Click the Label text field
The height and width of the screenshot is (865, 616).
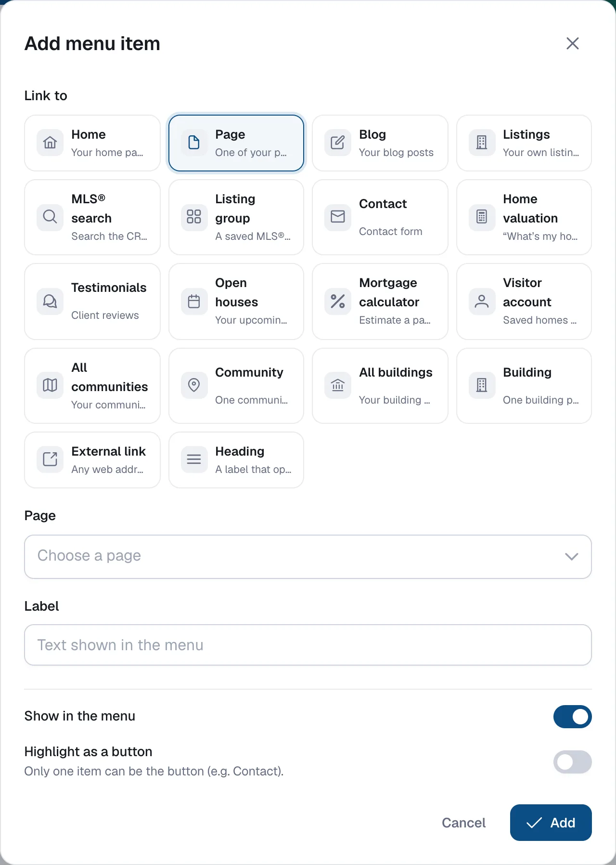(x=308, y=645)
